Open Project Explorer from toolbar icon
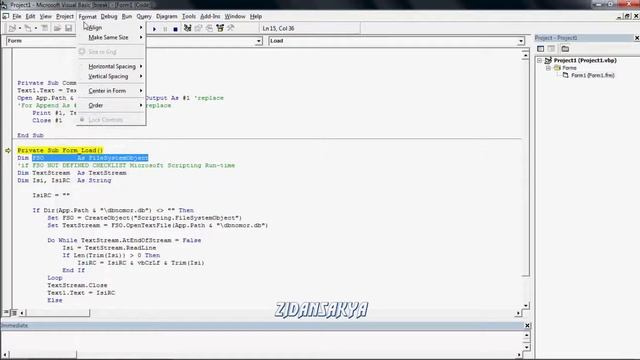 pos(188,28)
